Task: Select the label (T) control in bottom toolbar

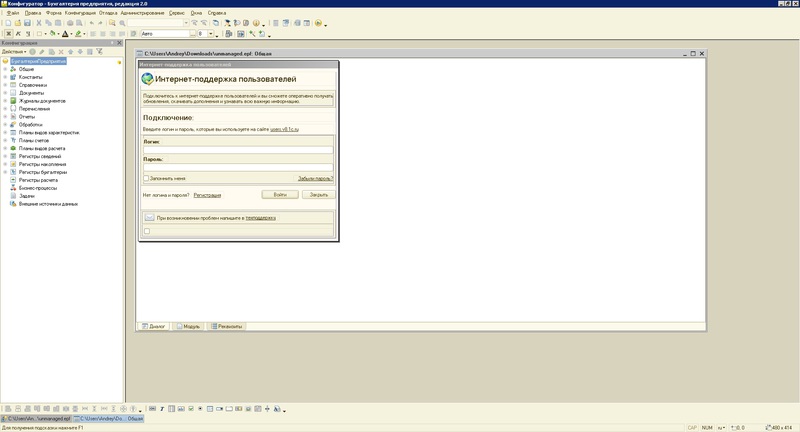Action: tap(162, 409)
